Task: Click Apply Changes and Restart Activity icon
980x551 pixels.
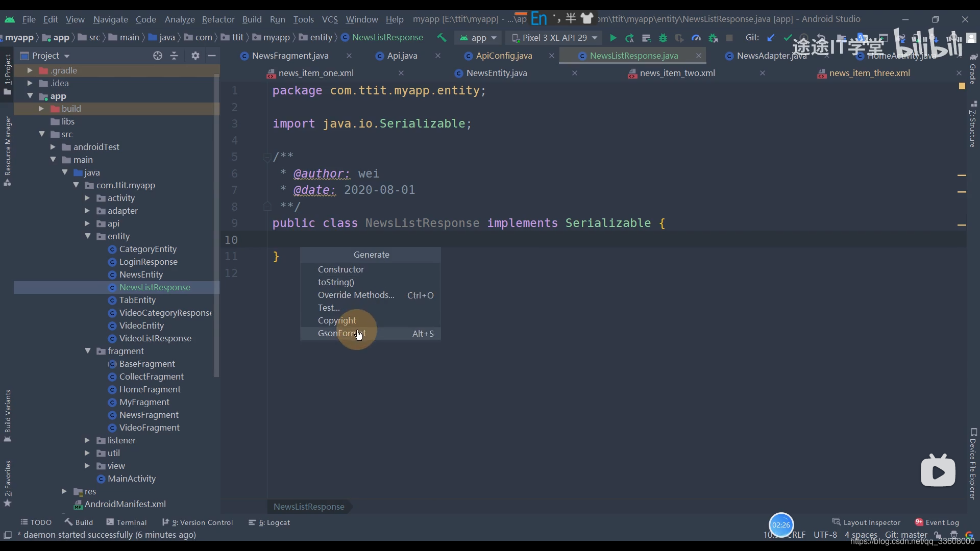Action: 630,38
